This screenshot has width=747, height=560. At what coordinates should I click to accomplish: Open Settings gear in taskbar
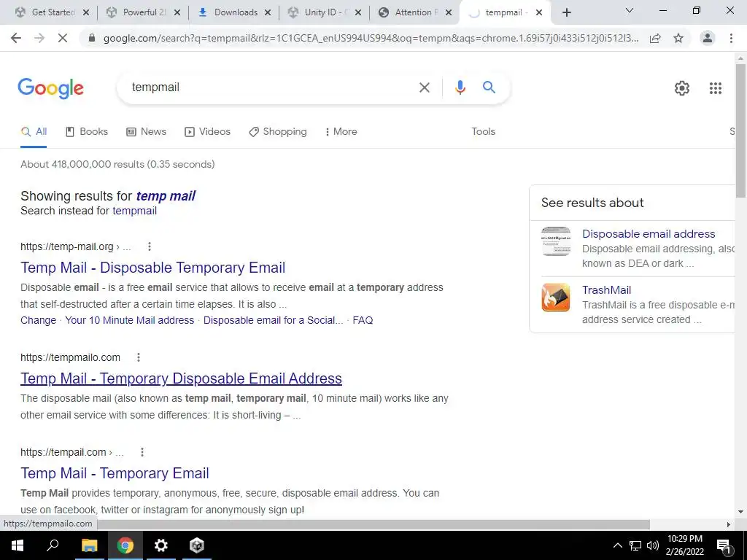coord(161,545)
